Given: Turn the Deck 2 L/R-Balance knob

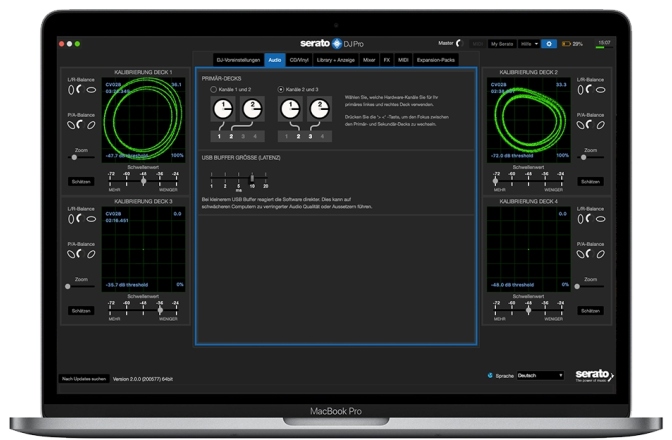Looking at the screenshot, I should [x=589, y=89].
